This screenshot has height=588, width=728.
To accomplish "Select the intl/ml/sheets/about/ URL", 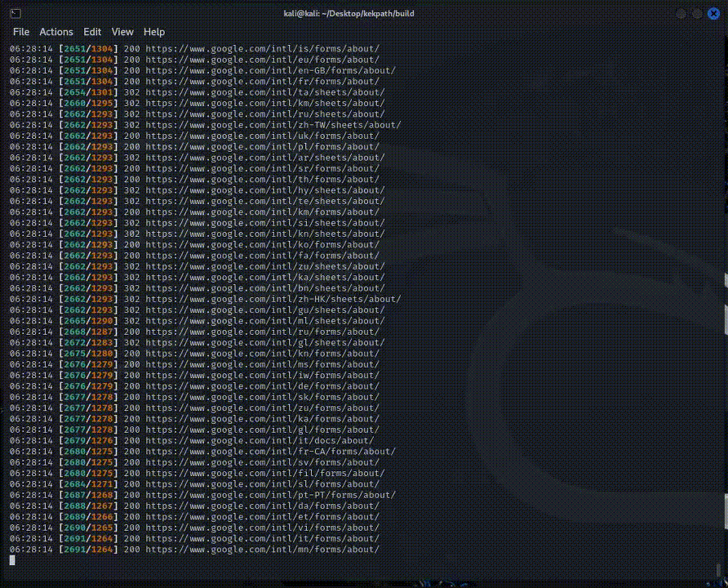I will point(265,321).
